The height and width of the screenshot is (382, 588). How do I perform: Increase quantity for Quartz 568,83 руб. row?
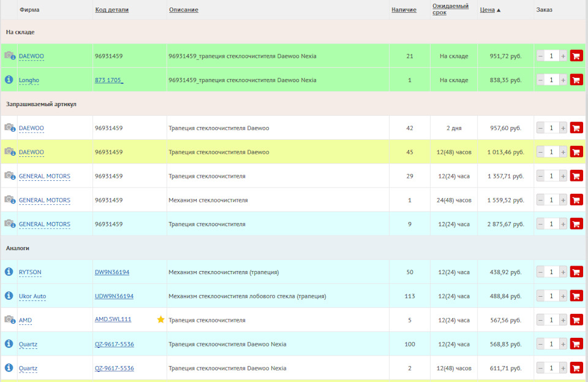pyautogui.click(x=563, y=344)
